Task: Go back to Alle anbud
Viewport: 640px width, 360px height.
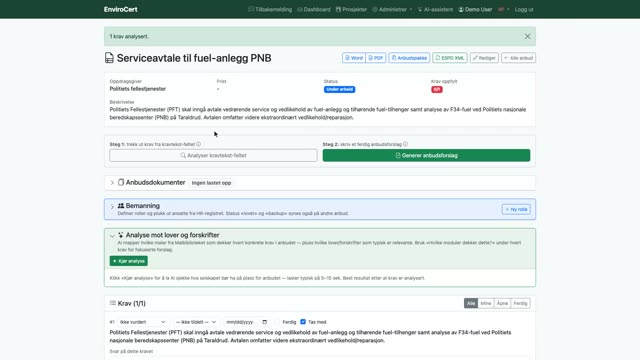Action: (518, 58)
